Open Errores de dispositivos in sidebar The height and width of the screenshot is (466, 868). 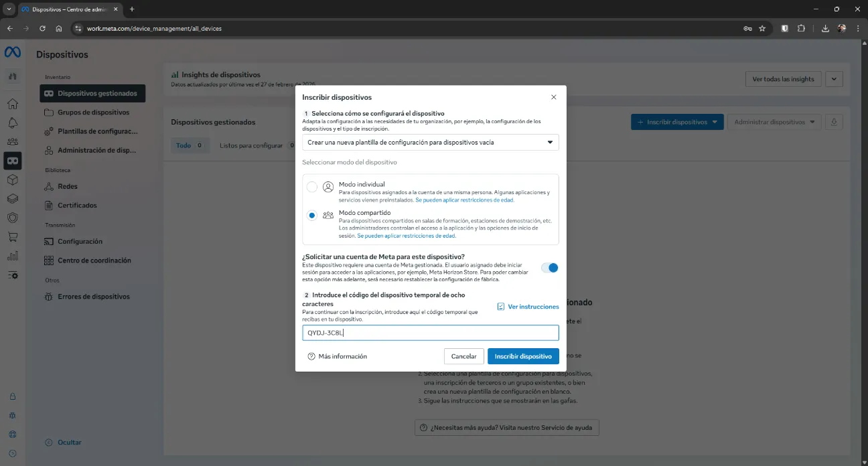click(92, 297)
